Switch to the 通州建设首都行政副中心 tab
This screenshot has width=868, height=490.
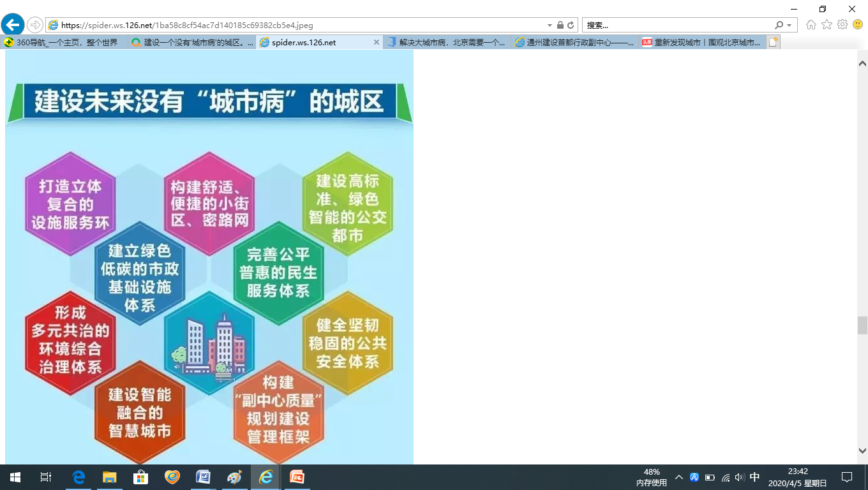click(573, 42)
